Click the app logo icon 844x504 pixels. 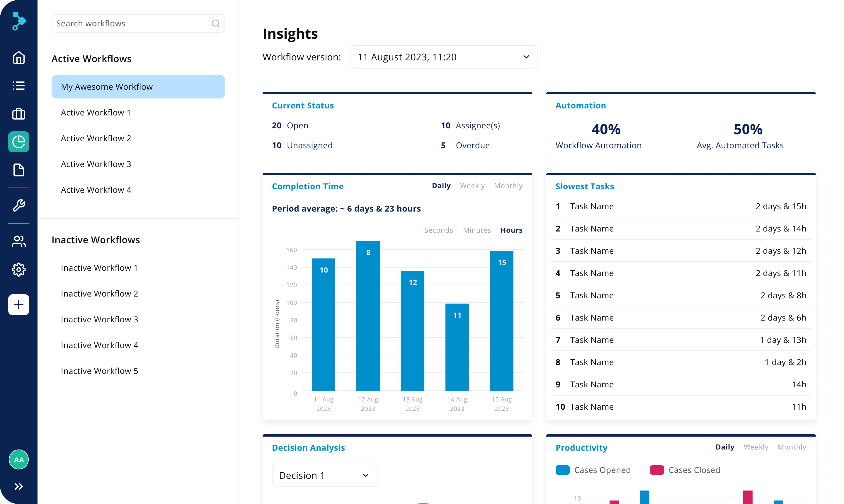click(x=19, y=21)
